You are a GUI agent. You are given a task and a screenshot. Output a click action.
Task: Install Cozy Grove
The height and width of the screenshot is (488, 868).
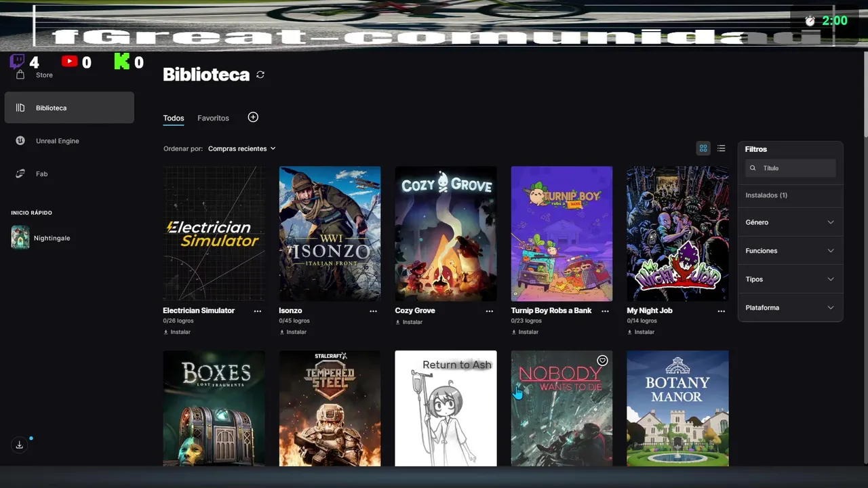click(x=409, y=322)
